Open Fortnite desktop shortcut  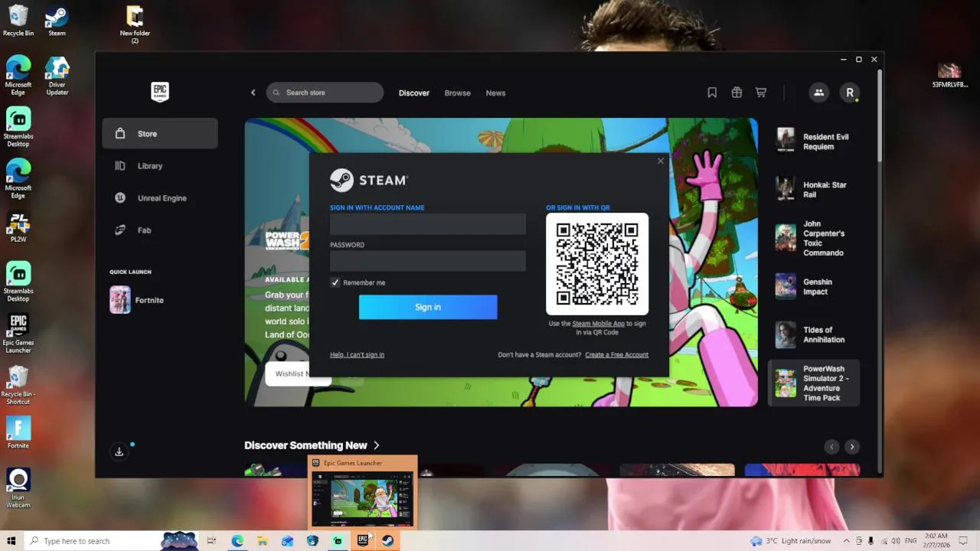pyautogui.click(x=18, y=432)
